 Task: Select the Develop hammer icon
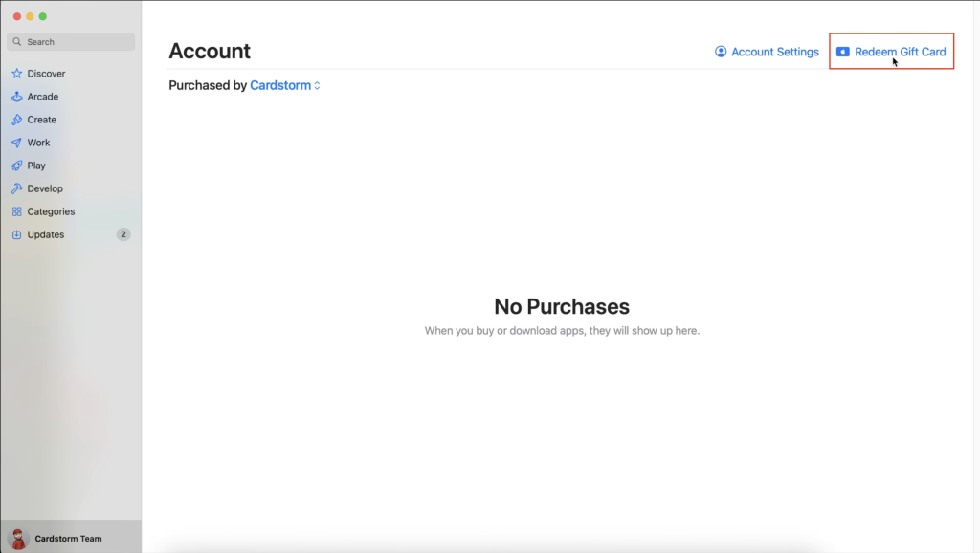click(x=17, y=188)
